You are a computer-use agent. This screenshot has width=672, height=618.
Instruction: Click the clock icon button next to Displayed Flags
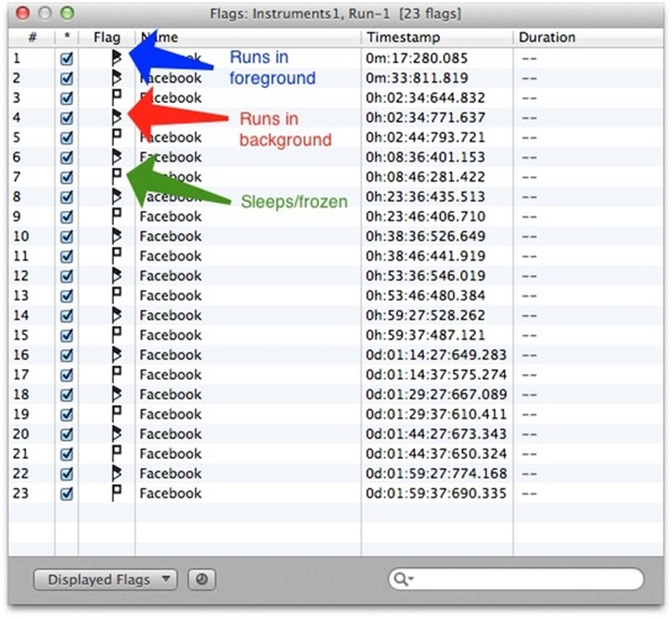(201, 580)
